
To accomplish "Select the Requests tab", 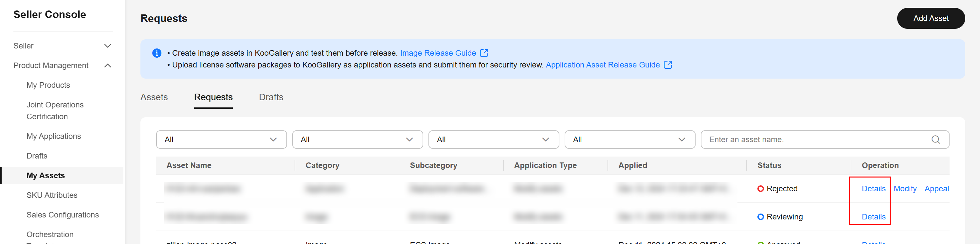I will coord(213,97).
